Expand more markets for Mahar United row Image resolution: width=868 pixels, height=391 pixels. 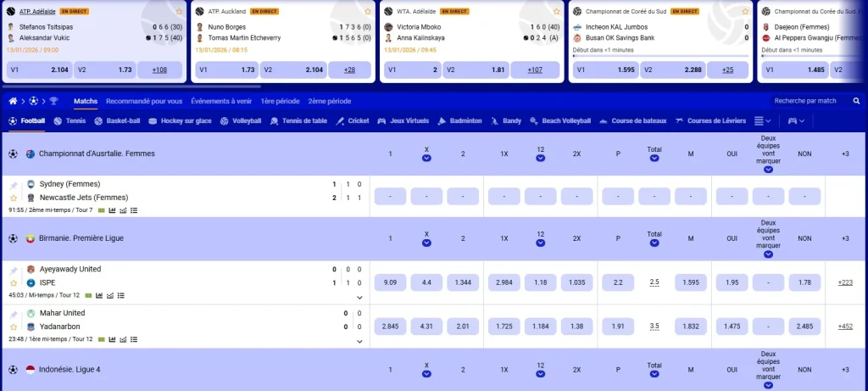(359, 342)
